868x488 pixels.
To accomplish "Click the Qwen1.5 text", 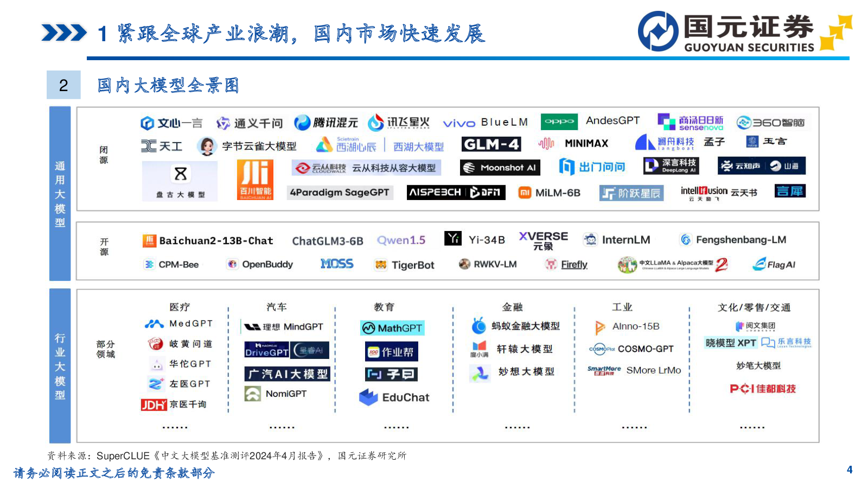I will tap(401, 240).
